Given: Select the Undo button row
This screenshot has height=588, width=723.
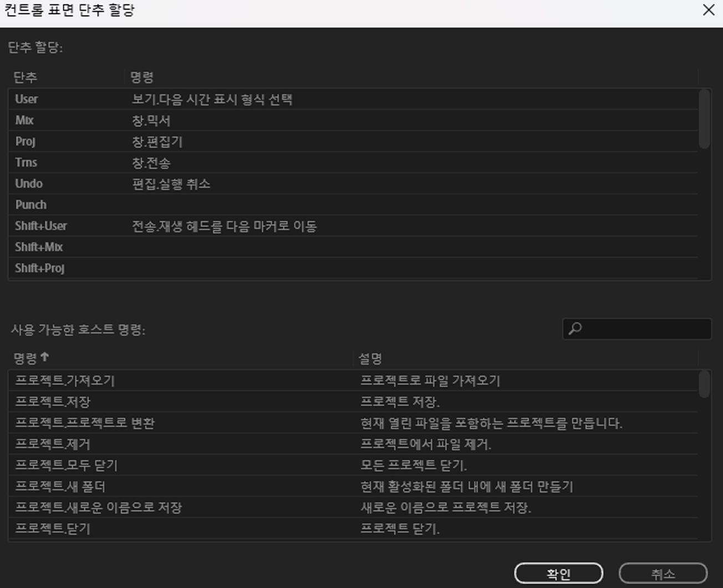Looking at the screenshot, I should tap(353, 184).
